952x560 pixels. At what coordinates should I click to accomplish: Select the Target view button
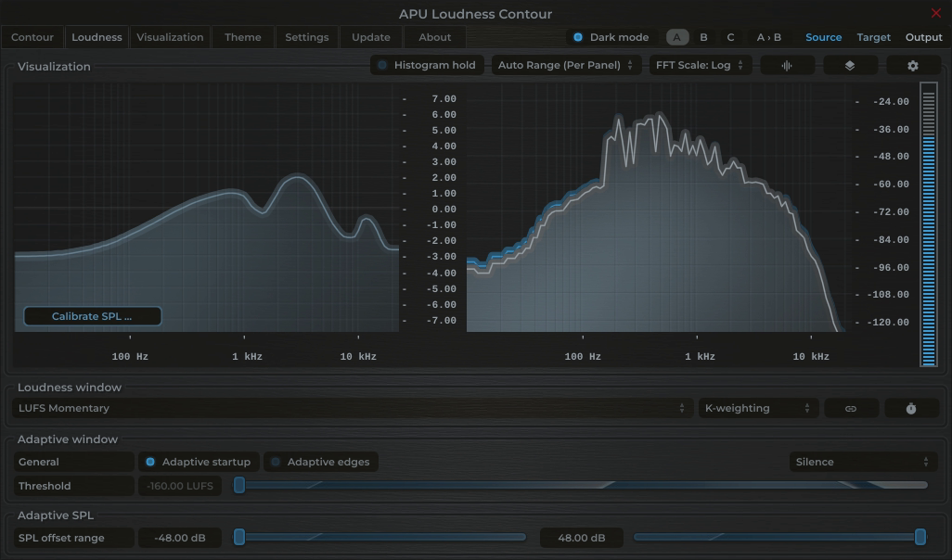coord(873,37)
